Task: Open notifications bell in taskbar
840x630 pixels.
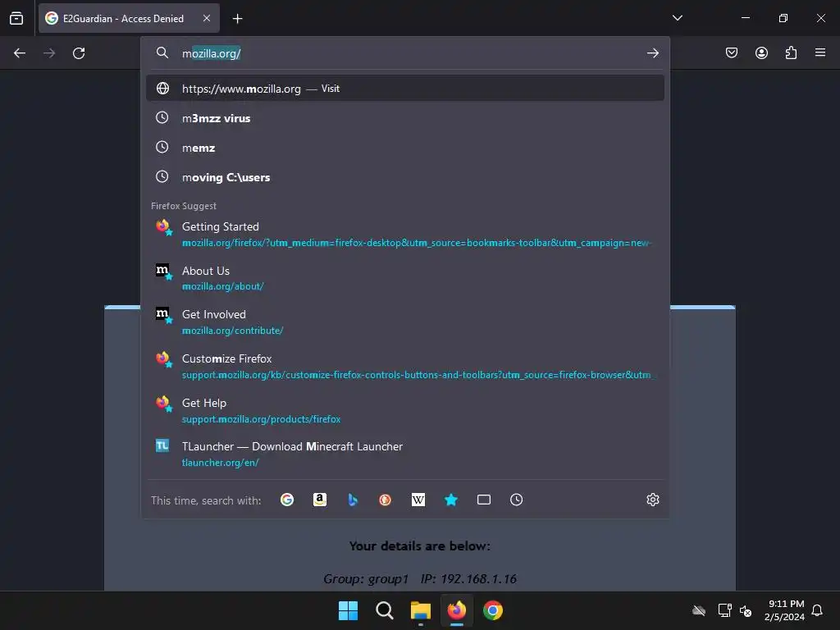Action: tap(818, 610)
